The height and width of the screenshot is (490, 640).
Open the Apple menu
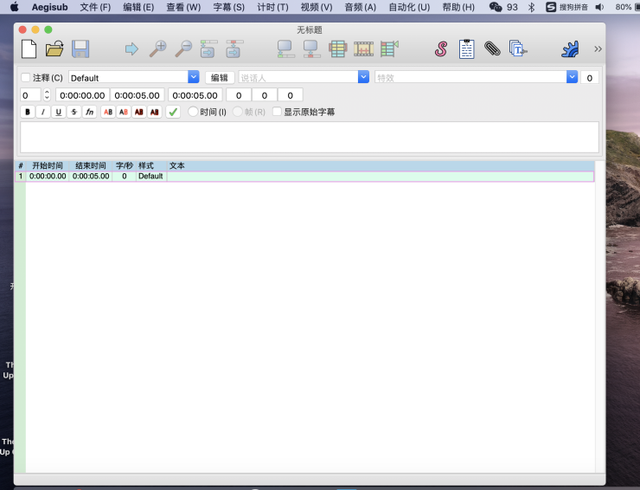(x=14, y=7)
